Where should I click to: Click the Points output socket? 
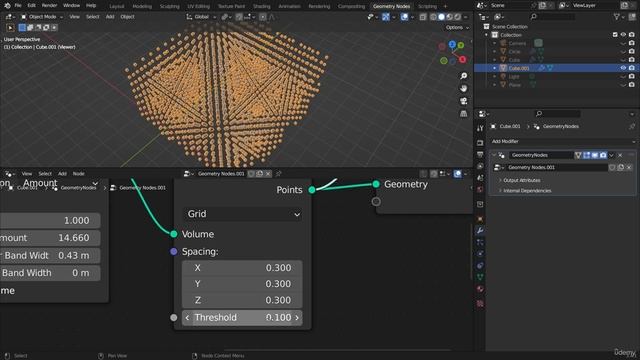pos(312,190)
